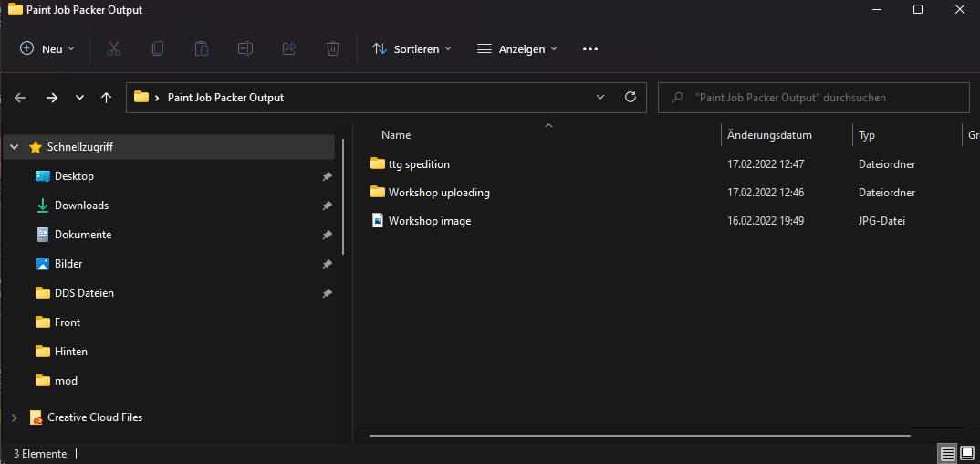Image resolution: width=980 pixels, height=464 pixels.
Task: Collapse the Schnellzugriff tree node
Action: click(15, 148)
